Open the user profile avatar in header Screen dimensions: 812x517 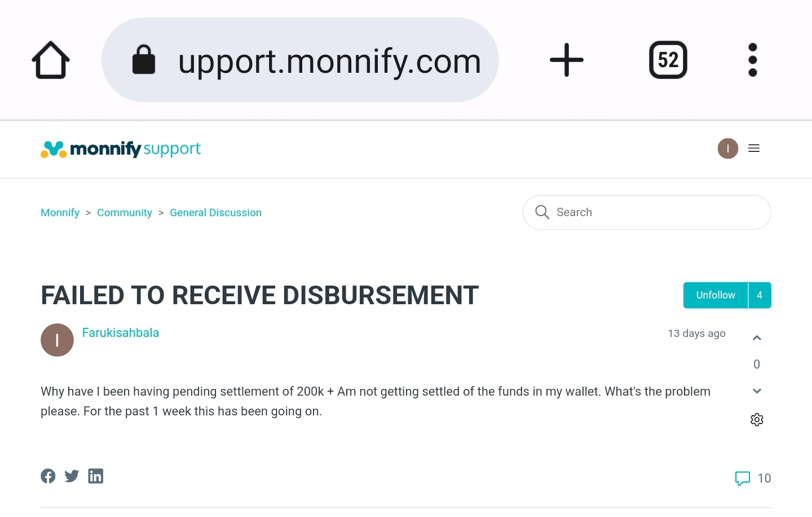[727, 148]
